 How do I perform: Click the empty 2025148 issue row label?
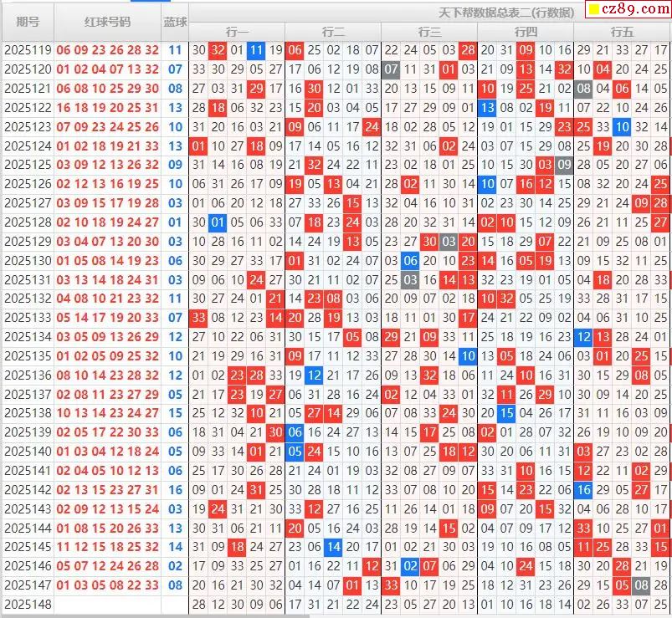click(x=28, y=604)
